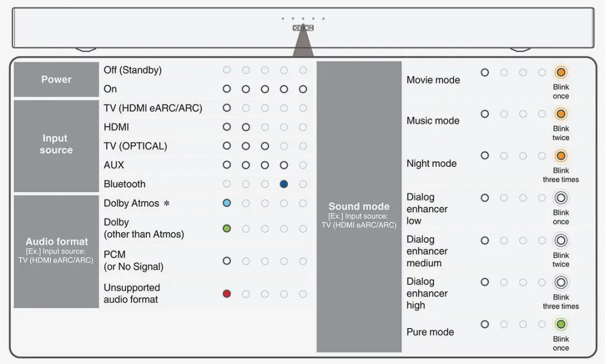The height and width of the screenshot is (364, 605).
Task: Click the white blinking LED for Dialog enhancer low
Action: pyautogui.click(x=561, y=198)
